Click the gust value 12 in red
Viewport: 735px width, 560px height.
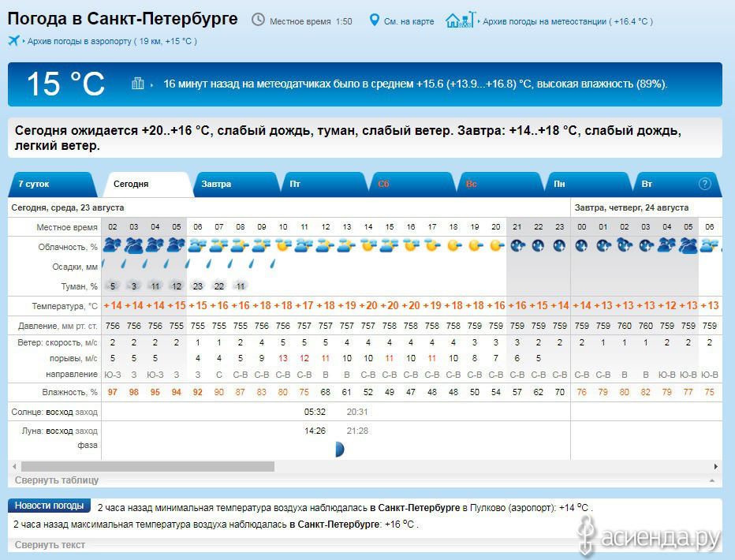click(x=304, y=358)
